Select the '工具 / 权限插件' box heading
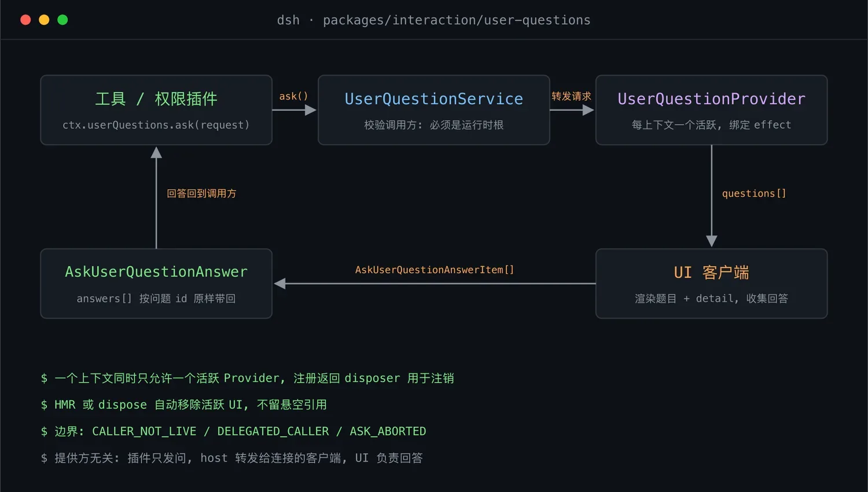This screenshot has height=492, width=868. pos(156,99)
